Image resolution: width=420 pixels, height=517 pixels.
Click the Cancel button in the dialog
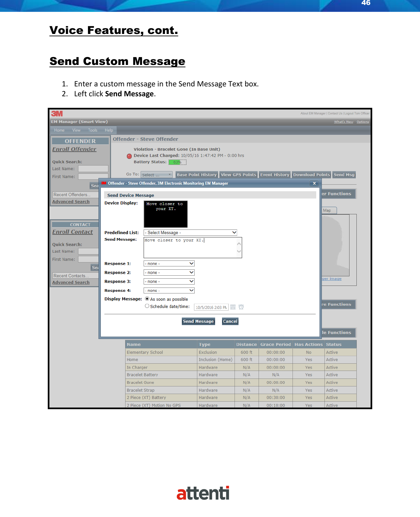pyautogui.click(x=230, y=321)
